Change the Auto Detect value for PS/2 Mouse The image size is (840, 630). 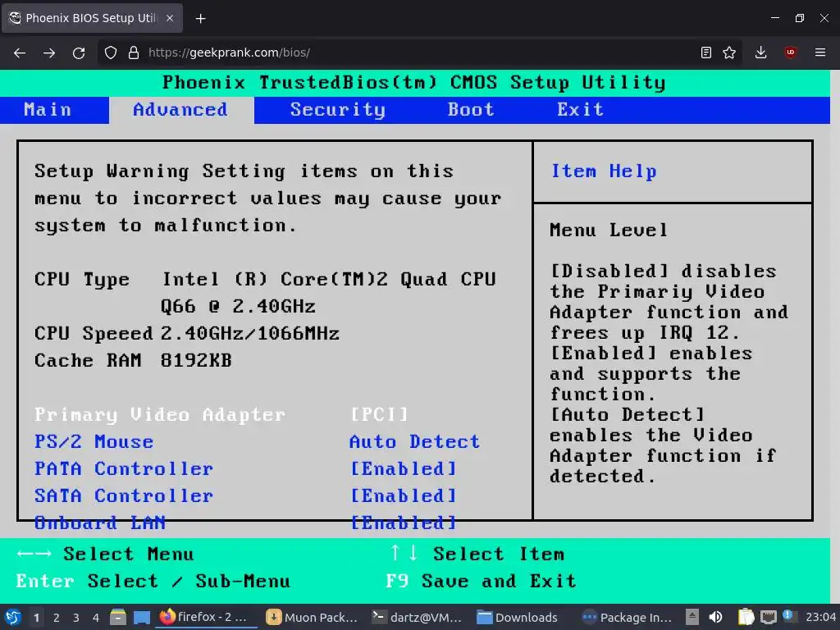pos(414,442)
